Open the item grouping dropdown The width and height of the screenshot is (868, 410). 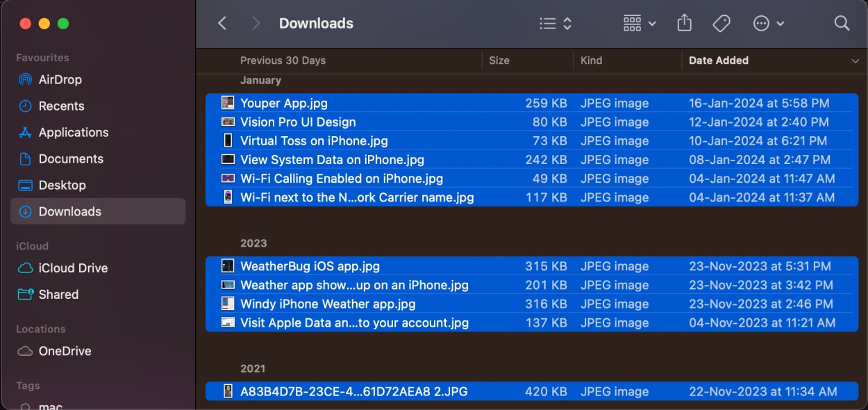coord(637,23)
